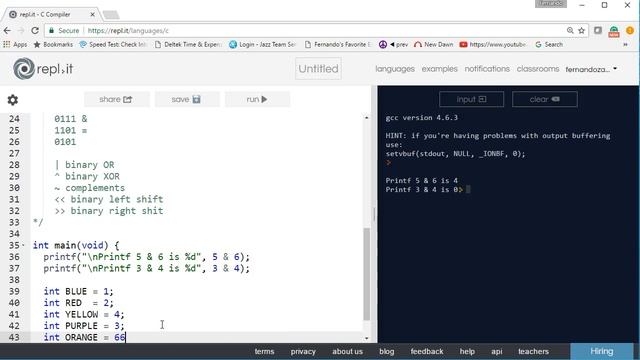The width and height of the screenshot is (640, 360).
Task: Click the repl.it logo
Action: [43, 69]
